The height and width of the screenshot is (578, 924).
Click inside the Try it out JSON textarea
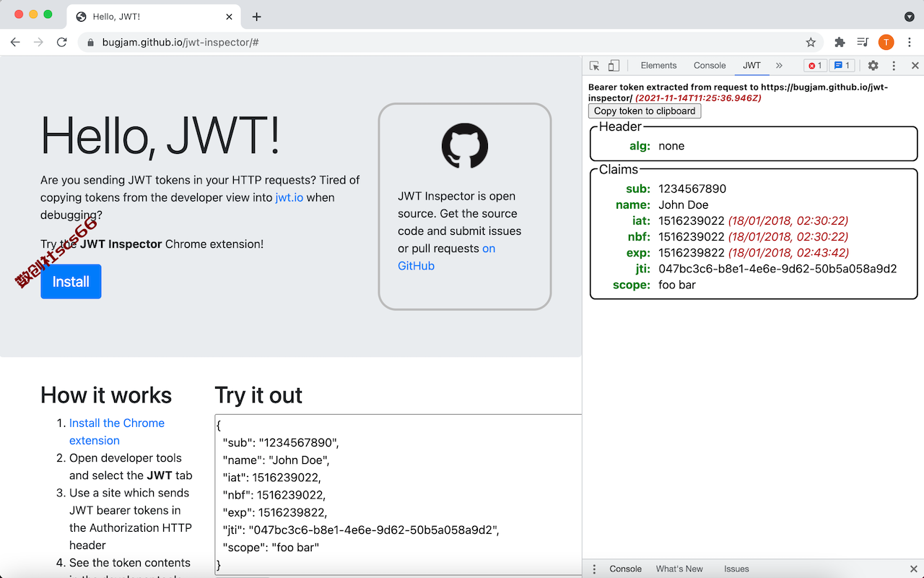[398, 495]
